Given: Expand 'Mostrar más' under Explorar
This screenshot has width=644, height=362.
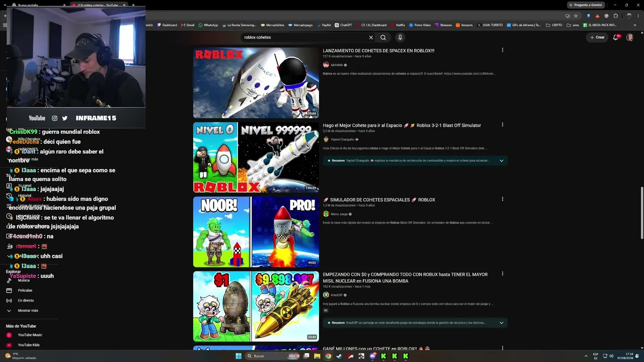Looking at the screenshot, I should pos(28,311).
